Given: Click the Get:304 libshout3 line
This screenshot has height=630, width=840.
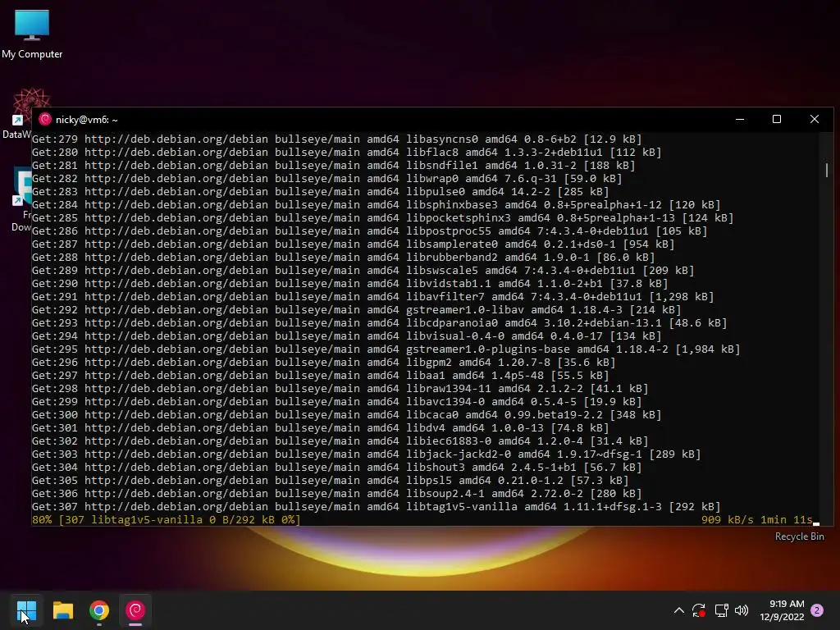Looking at the screenshot, I should (336, 467).
